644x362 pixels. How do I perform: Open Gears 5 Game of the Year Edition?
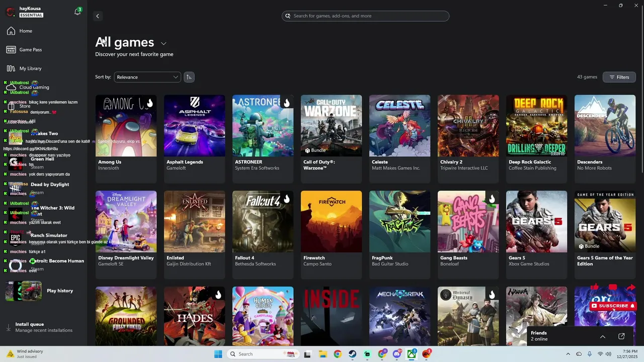(605, 234)
